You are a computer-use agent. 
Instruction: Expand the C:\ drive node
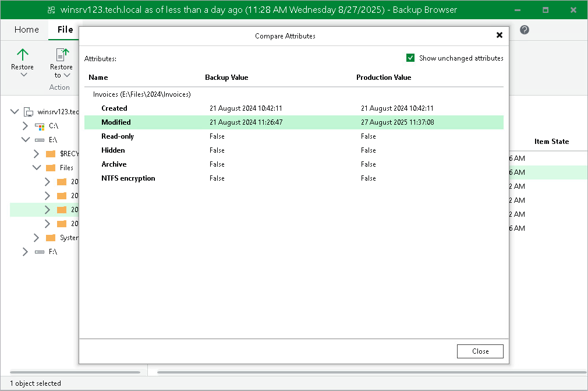(25, 126)
